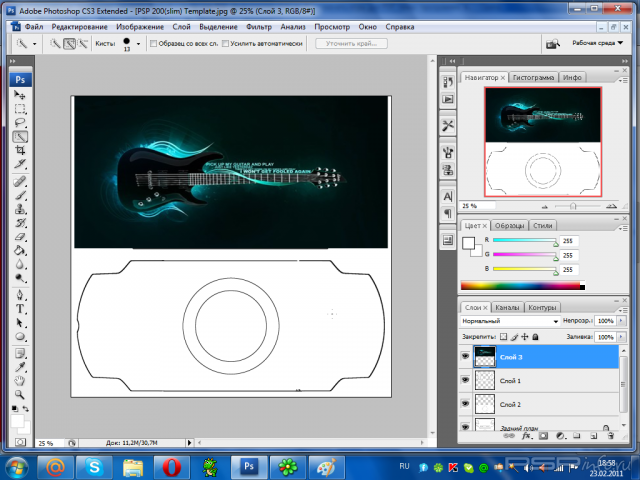This screenshot has height=480, width=640.
Task: Select the Rectangular Marquee tool
Action: tap(20, 108)
